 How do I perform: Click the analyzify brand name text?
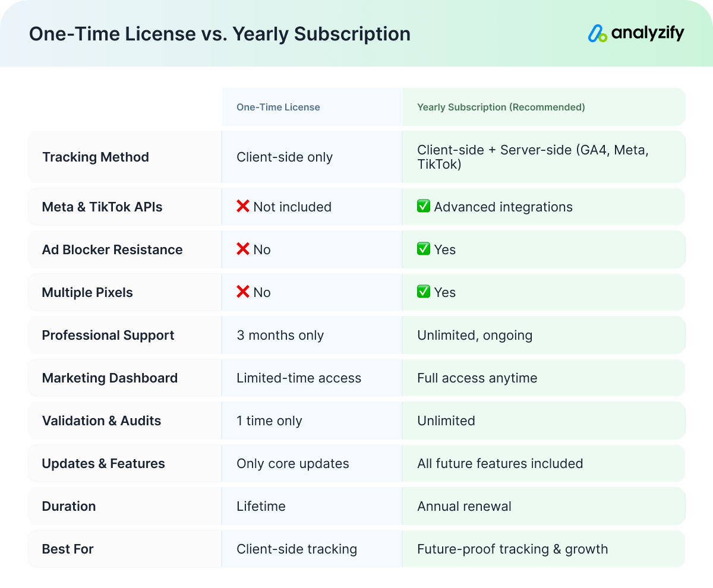pos(648,34)
